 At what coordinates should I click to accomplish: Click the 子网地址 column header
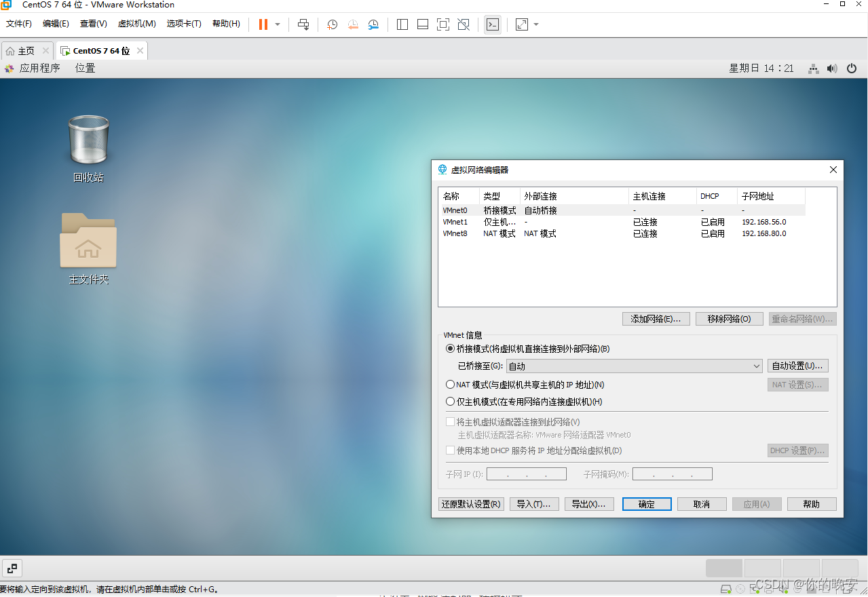pyautogui.click(x=771, y=196)
